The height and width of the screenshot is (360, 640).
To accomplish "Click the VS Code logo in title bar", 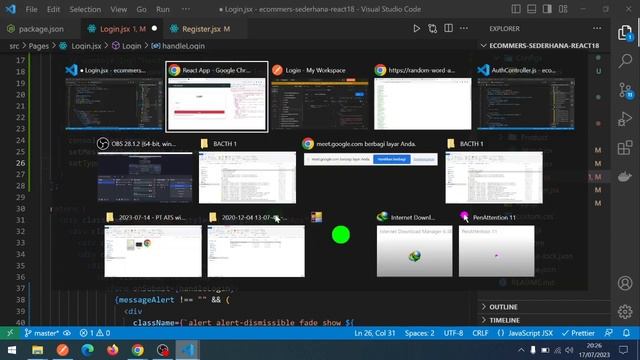I will (x=11, y=9).
